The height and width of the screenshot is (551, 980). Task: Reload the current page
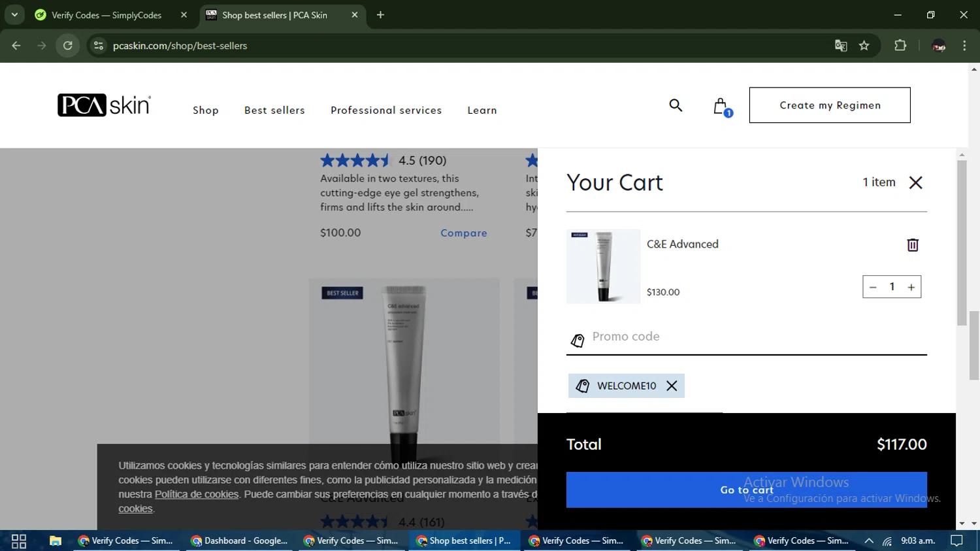coord(67,46)
